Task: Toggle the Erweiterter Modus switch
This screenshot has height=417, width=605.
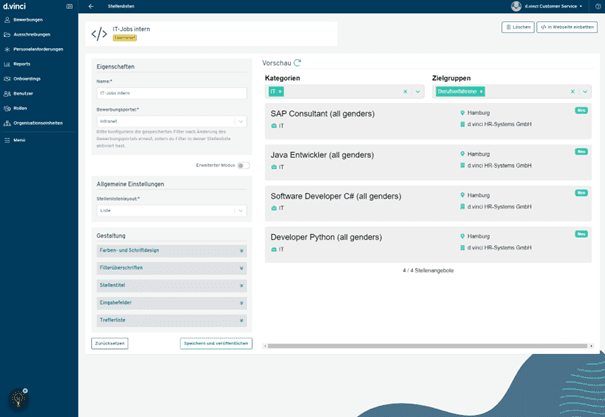Action: click(243, 166)
